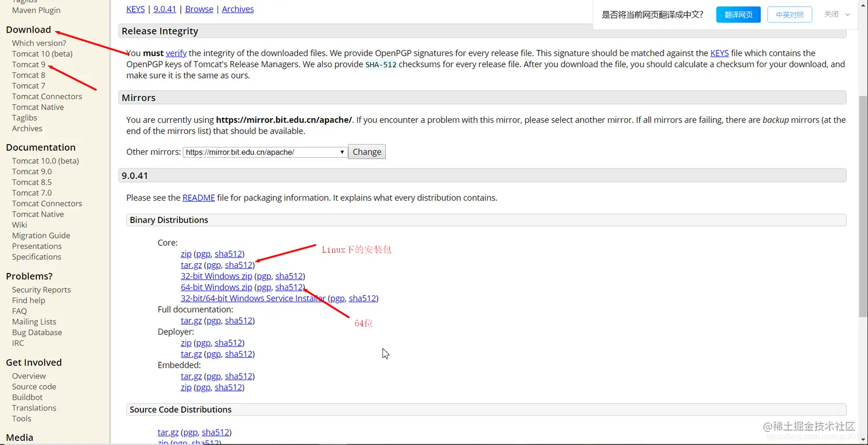The image size is (868, 445).
Task: Open the Migration Guide
Action: (x=41, y=236)
